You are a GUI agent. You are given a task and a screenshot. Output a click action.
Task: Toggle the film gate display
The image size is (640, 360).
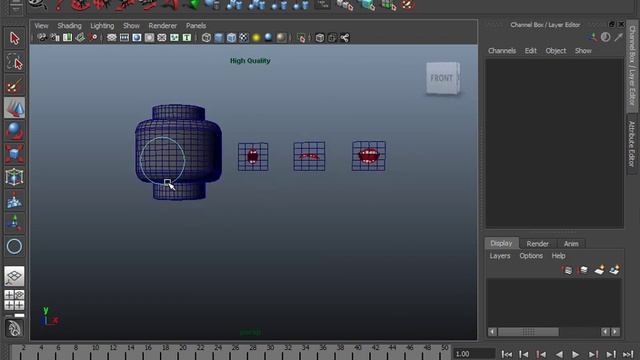(x=124, y=38)
